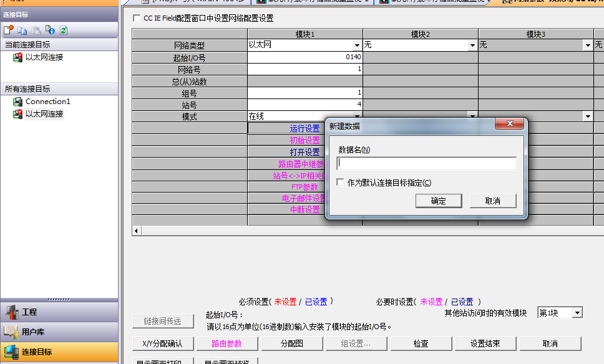The height and width of the screenshot is (364, 604).
Task: Enable CC IE Field配置窗口 checkbox
Action: click(137, 19)
